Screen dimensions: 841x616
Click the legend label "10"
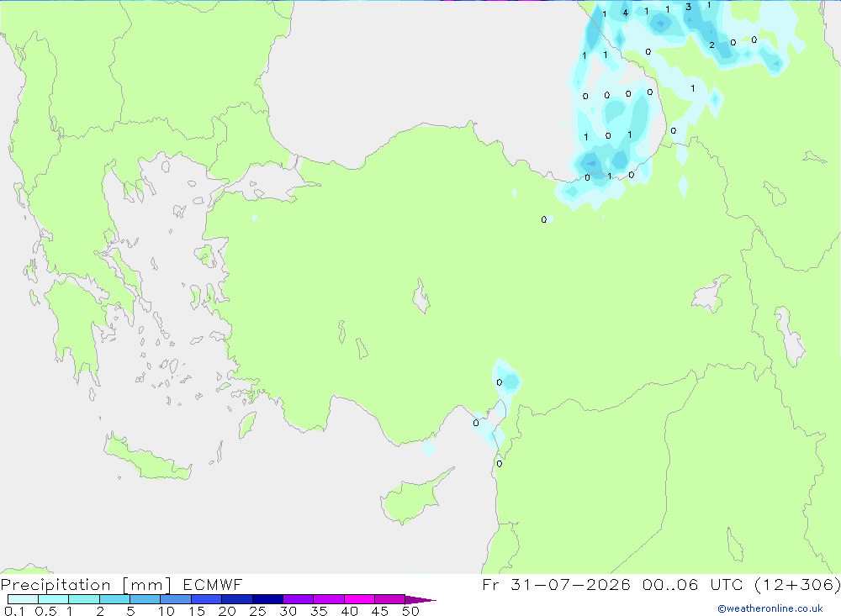coord(166,611)
